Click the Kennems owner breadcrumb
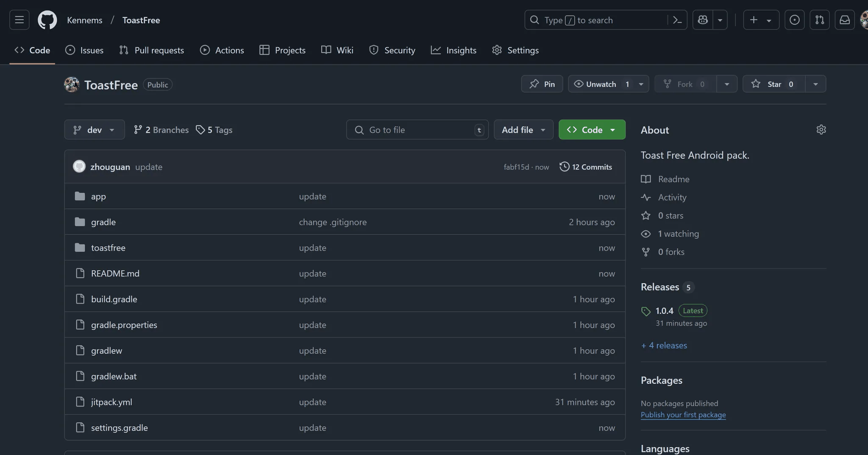 (x=85, y=20)
